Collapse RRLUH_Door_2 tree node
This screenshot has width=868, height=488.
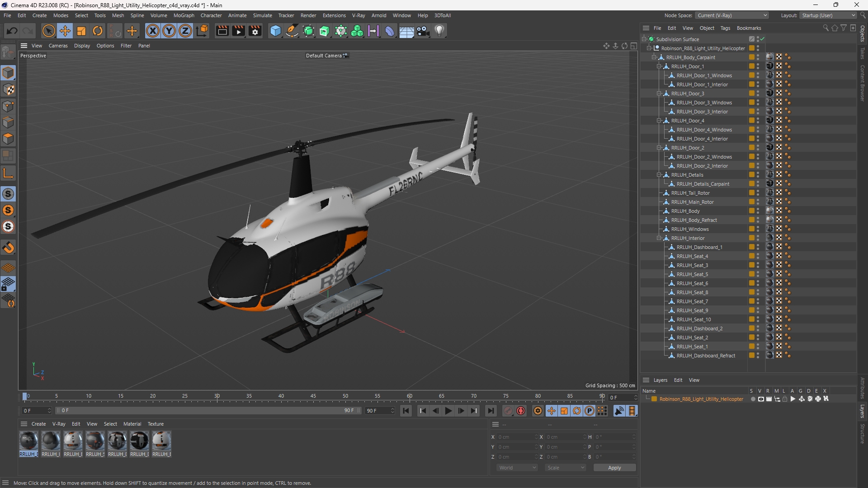[x=659, y=147]
